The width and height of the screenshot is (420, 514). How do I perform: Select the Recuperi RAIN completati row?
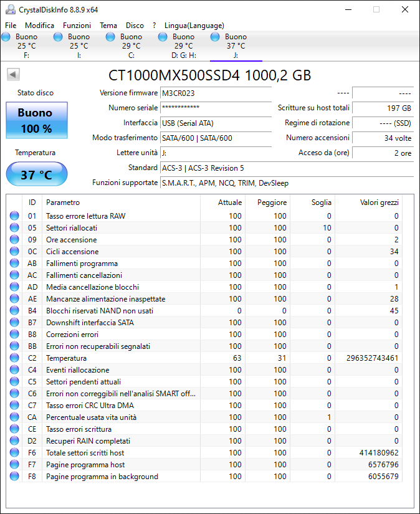(204, 440)
